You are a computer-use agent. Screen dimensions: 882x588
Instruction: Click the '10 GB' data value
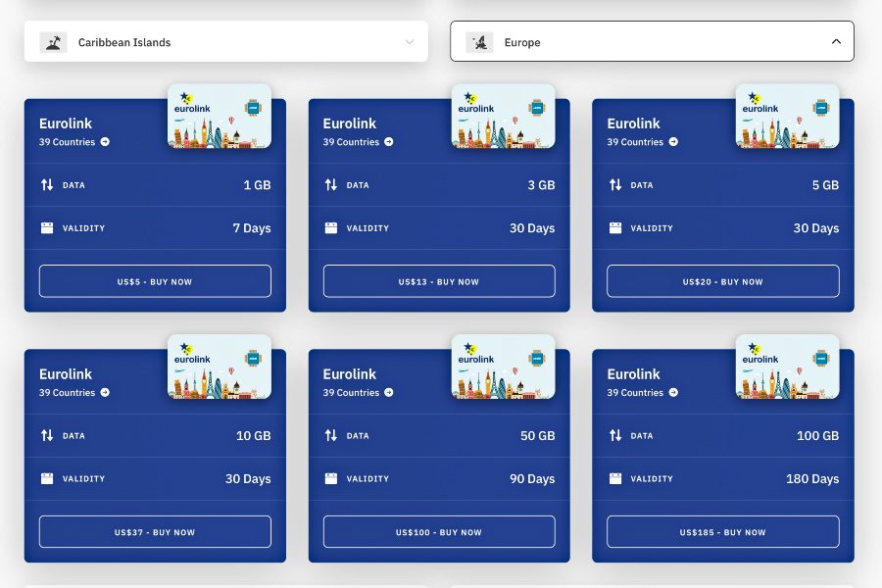tap(254, 435)
